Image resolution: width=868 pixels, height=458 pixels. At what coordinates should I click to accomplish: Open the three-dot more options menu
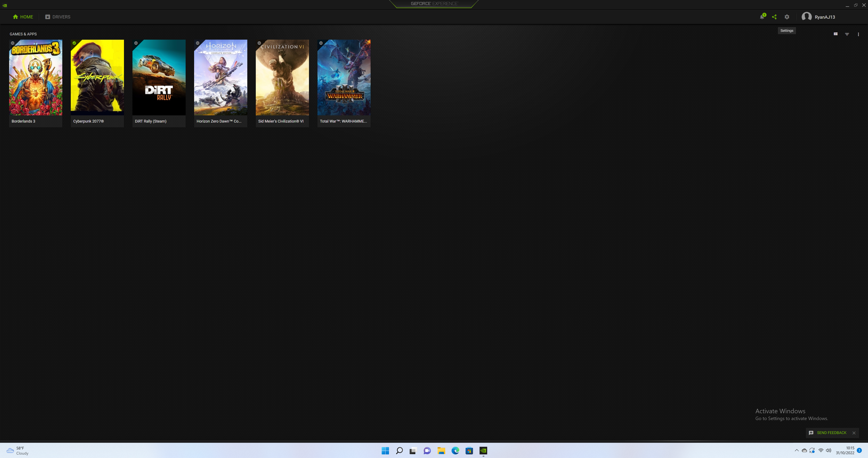point(858,34)
